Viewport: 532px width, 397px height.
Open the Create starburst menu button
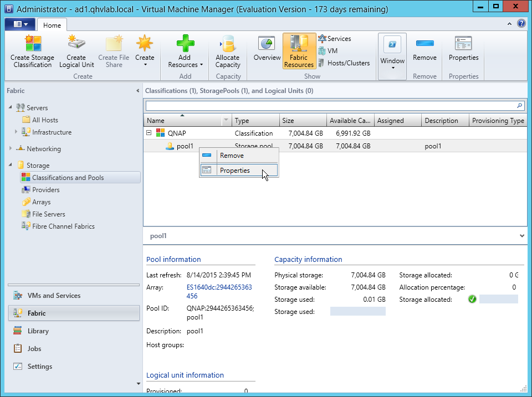click(145, 51)
